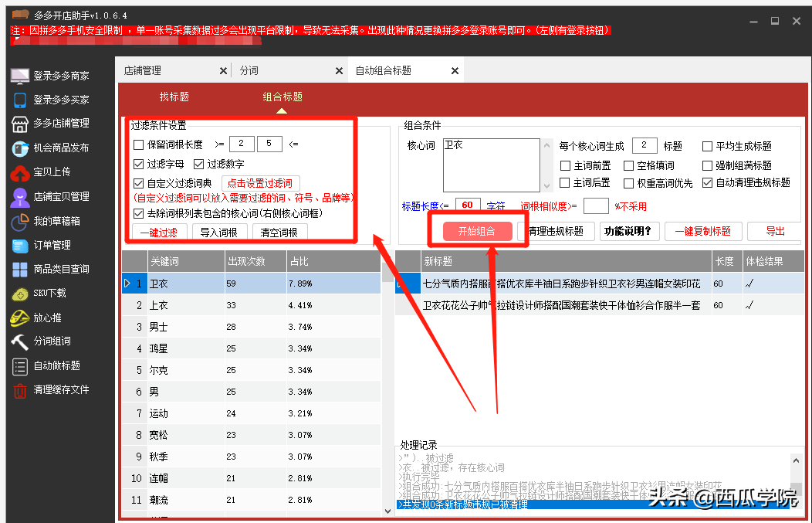The width and height of the screenshot is (812, 523).
Task: Toggle 自定义过滤词典 checkbox
Action: pyautogui.click(x=138, y=184)
